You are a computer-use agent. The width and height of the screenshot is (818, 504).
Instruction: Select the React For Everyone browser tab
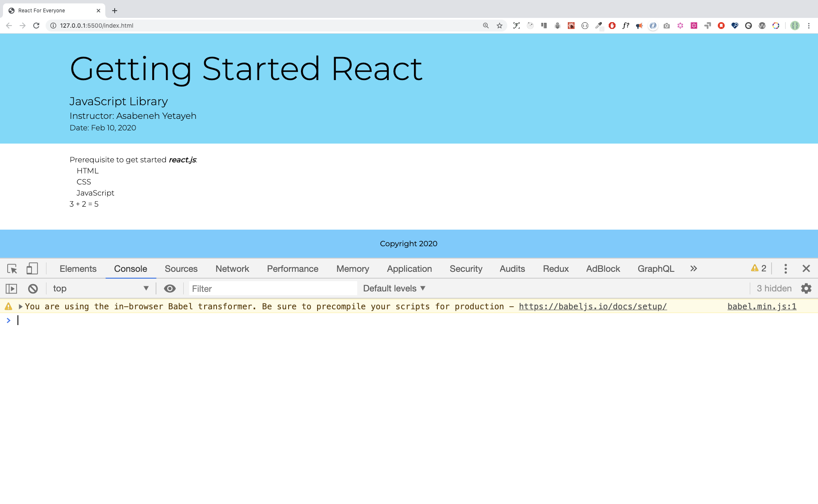pyautogui.click(x=53, y=11)
